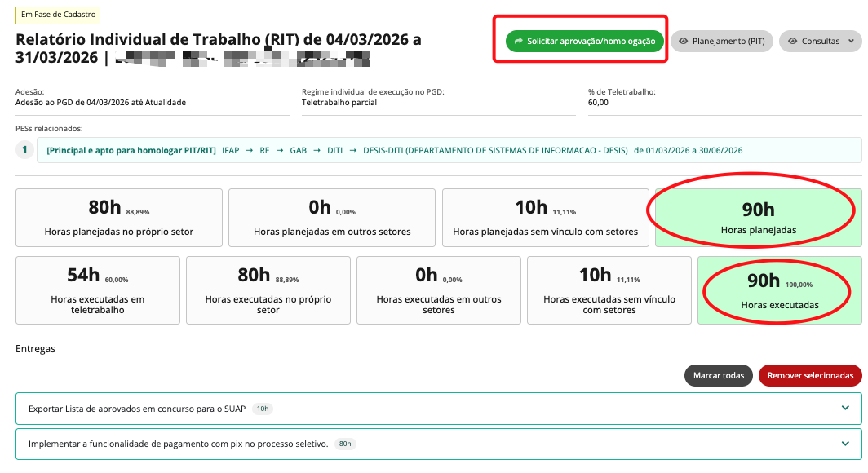Click the 10h badge on Exportar Lista row
868x473 pixels.
pos(262,409)
